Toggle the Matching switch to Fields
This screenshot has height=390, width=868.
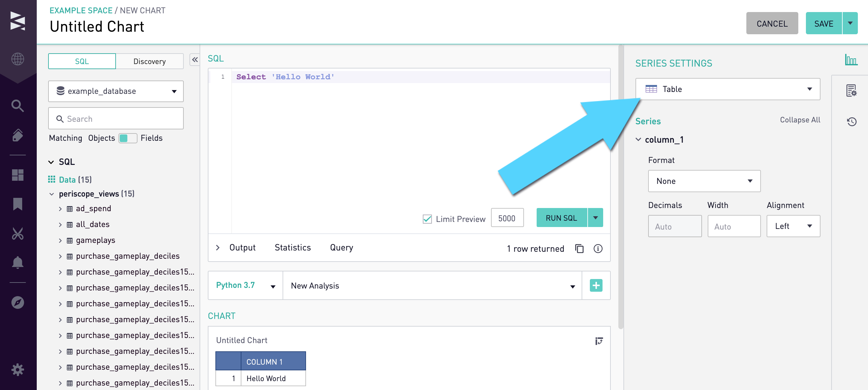pos(128,138)
